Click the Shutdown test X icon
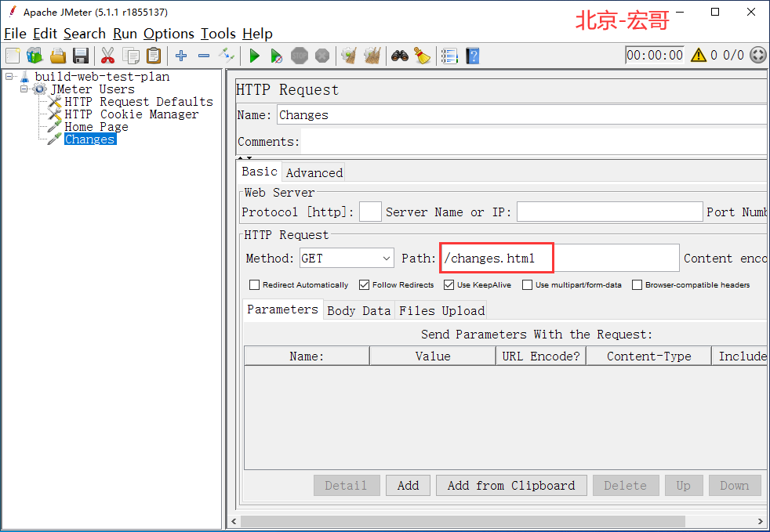The width and height of the screenshot is (770, 532). tap(322, 56)
